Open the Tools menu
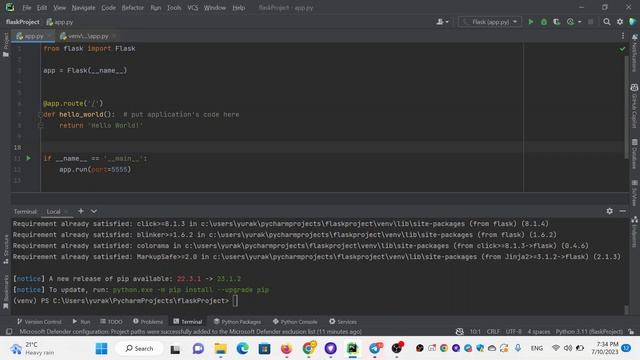 coord(174,8)
